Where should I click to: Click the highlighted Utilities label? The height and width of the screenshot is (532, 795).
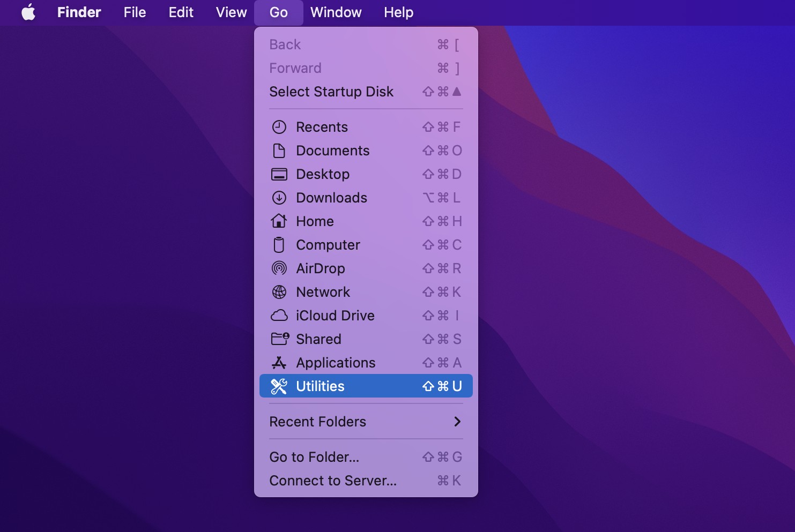(321, 386)
